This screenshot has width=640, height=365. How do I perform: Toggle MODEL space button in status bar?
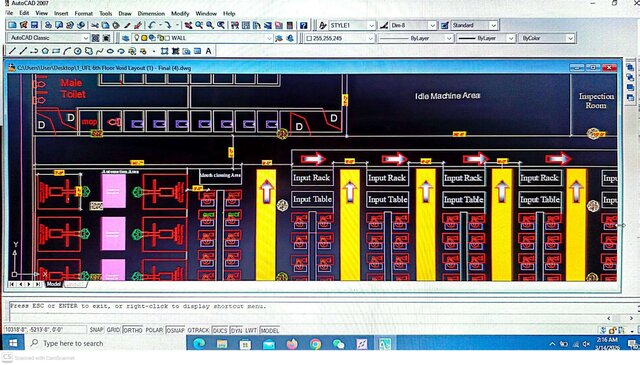(x=269, y=330)
